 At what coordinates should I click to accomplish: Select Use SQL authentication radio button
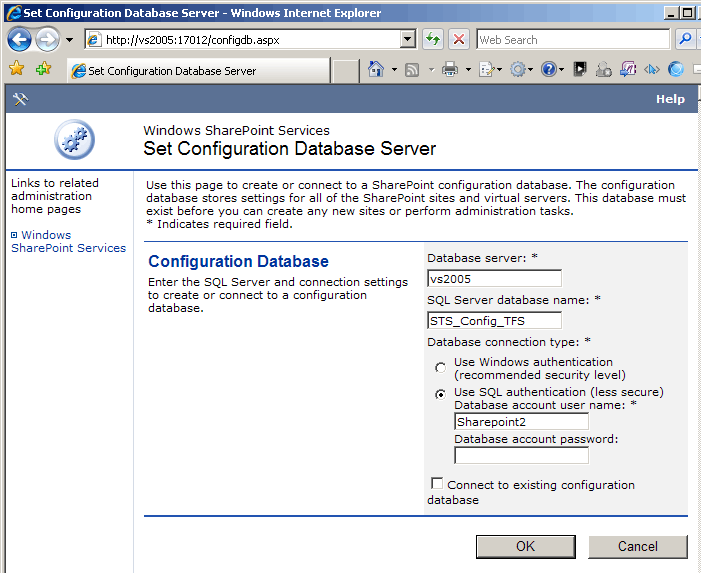coord(440,394)
